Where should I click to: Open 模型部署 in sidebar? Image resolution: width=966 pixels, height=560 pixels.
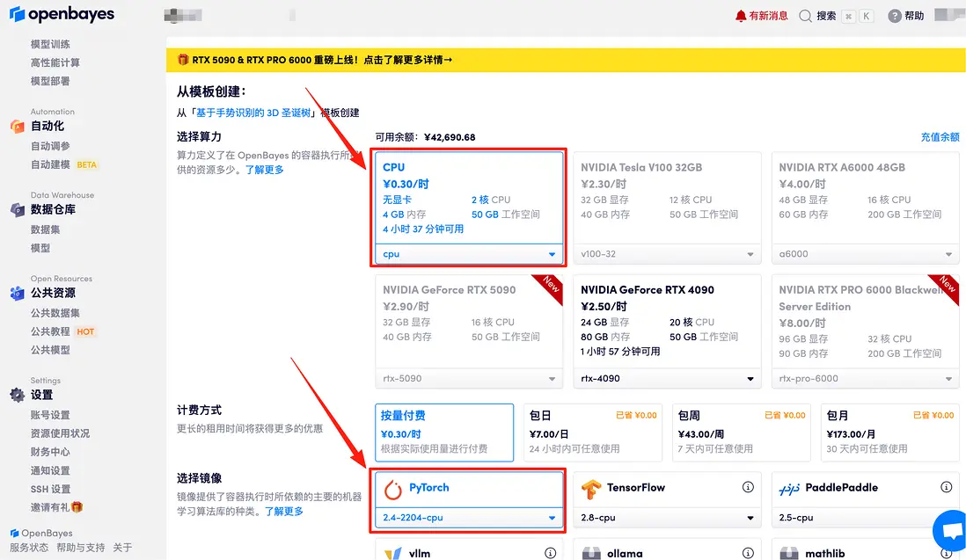click(50, 81)
